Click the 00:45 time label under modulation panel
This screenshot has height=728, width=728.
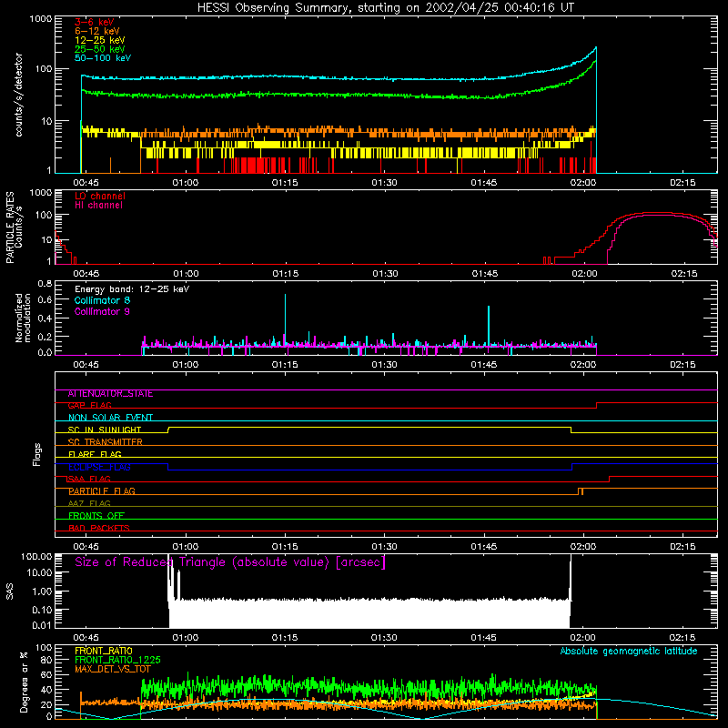(86, 365)
